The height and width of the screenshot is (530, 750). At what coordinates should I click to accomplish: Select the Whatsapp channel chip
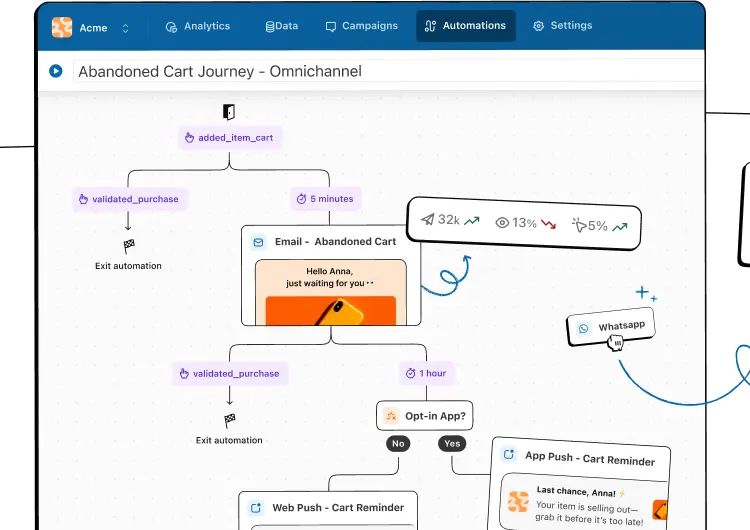(612, 327)
